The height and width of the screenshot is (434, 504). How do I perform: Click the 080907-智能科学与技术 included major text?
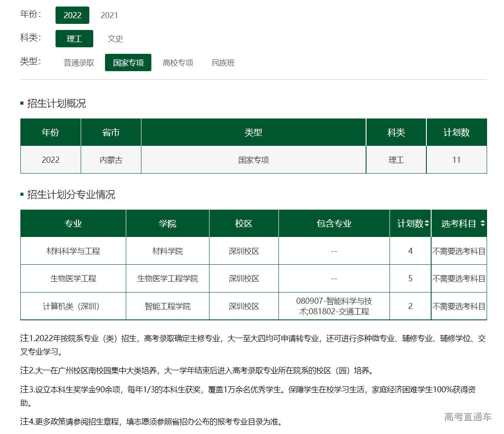pos(334,301)
